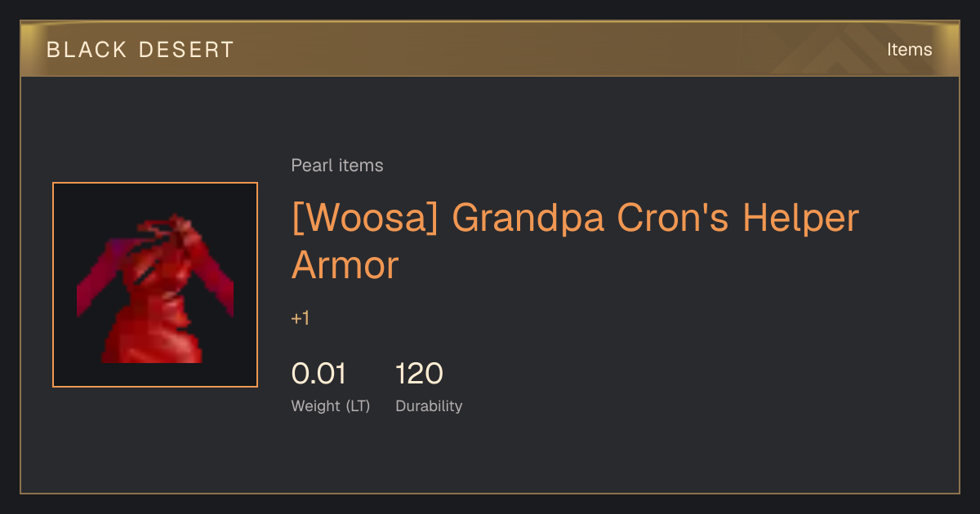The height and width of the screenshot is (514, 980).
Task: Select the 0.01 weight value
Action: coord(318,374)
